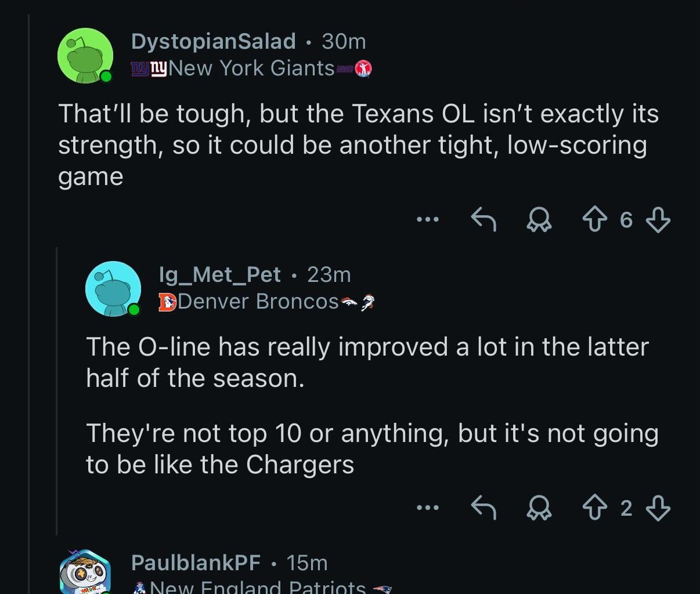Tap the New York Giants flair
700x594 pixels.
(251, 68)
